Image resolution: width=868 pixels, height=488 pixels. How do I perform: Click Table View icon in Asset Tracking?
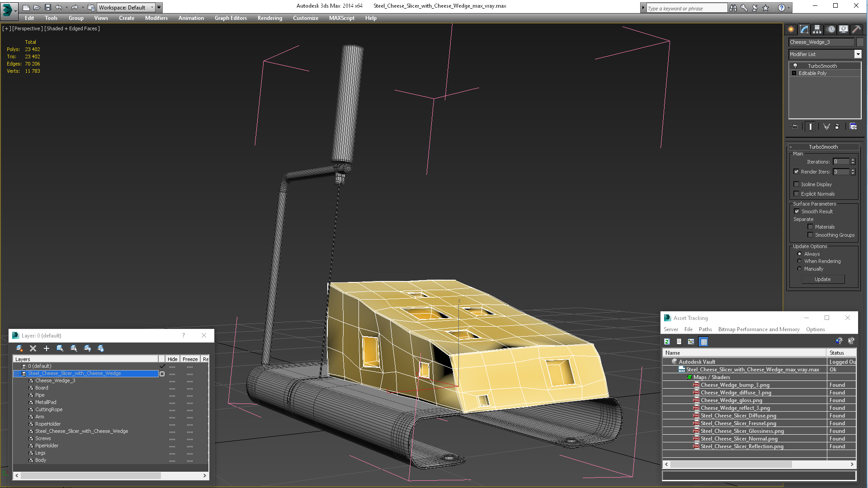pyautogui.click(x=703, y=342)
